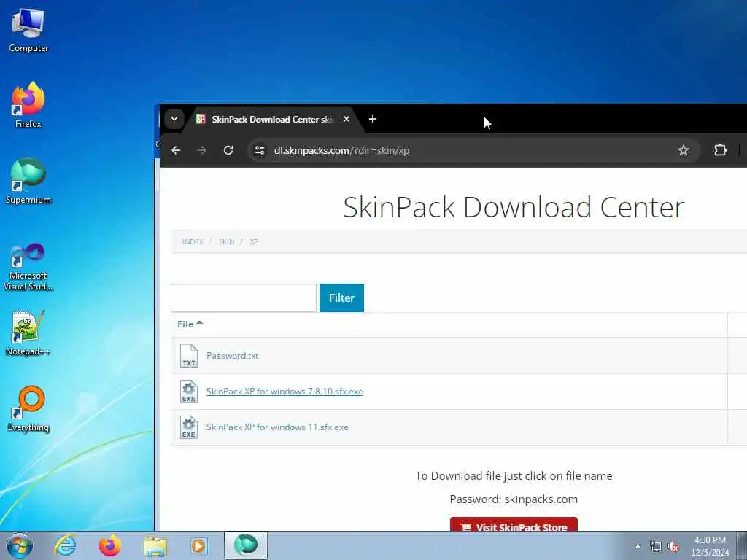This screenshot has width=747, height=560.
Task: Click the 'SkinPack Download Center' page heading
Action: pos(514,207)
